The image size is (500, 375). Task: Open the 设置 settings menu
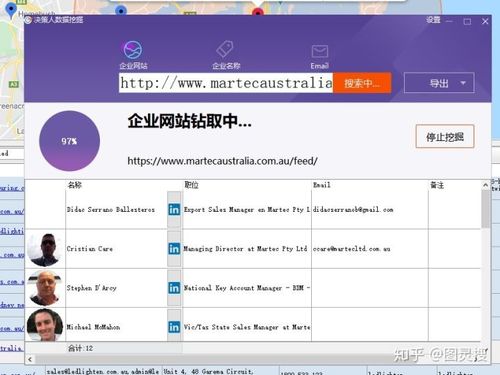(433, 20)
